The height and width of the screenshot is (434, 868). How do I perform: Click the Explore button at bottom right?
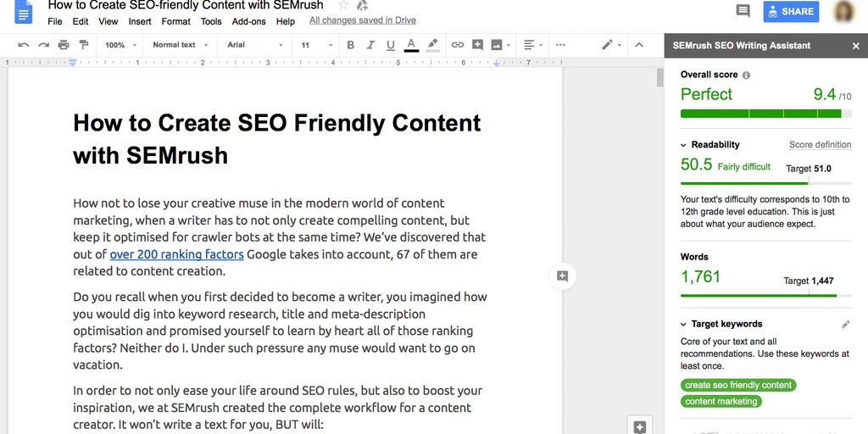click(x=639, y=426)
